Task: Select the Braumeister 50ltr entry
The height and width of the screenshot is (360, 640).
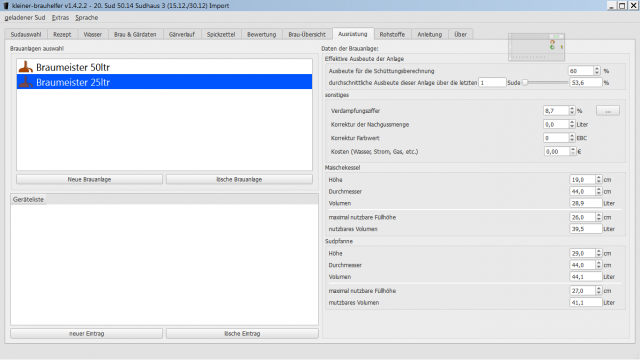Action: [x=164, y=67]
